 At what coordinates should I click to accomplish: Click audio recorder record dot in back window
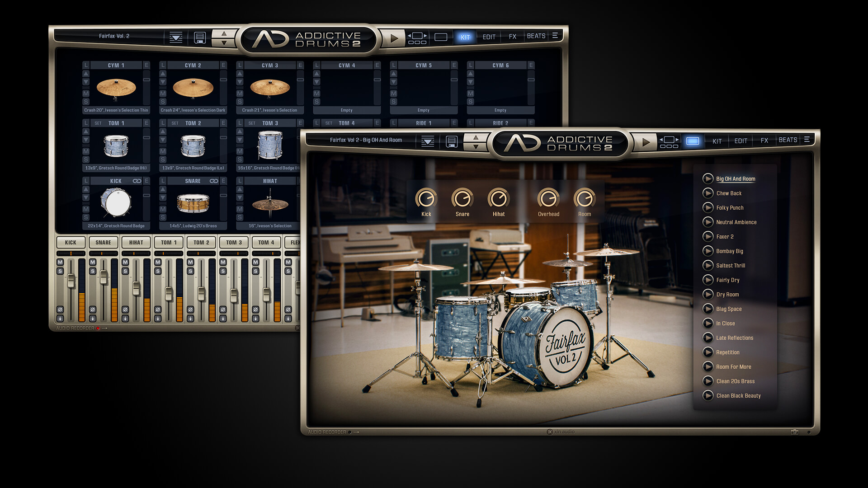98,328
